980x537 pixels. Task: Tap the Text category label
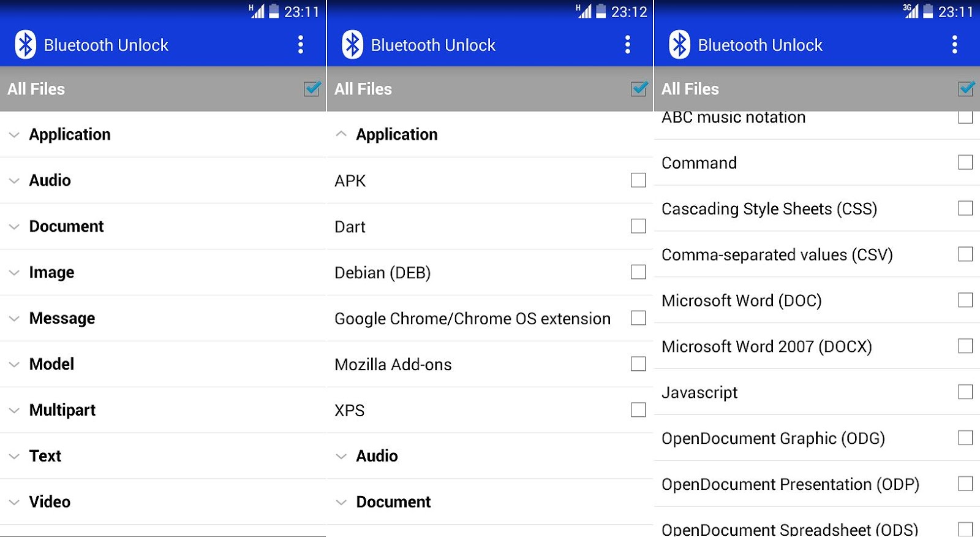point(45,456)
